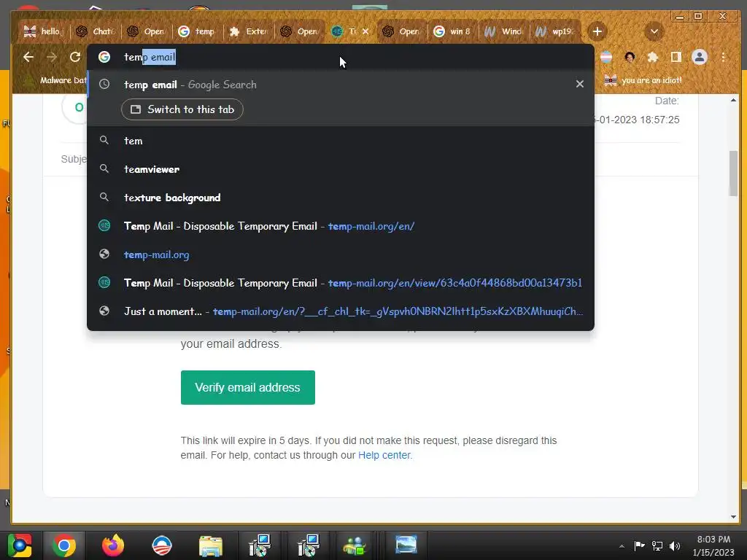The width and height of the screenshot is (747, 560).
Task: Open Google Chrome from the taskbar
Action: coord(64,545)
